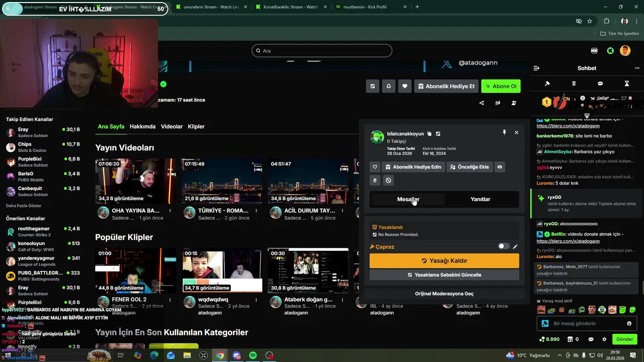
Task: Switch to the Mesajlar tab
Action: coord(408,199)
